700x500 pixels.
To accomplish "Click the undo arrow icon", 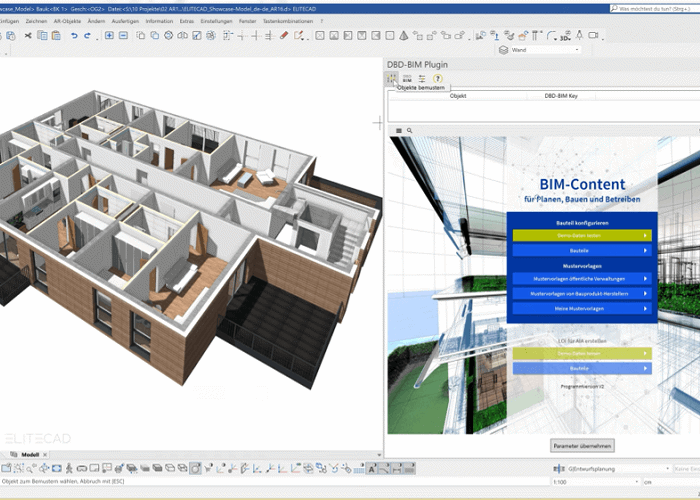I will coord(74,35).
